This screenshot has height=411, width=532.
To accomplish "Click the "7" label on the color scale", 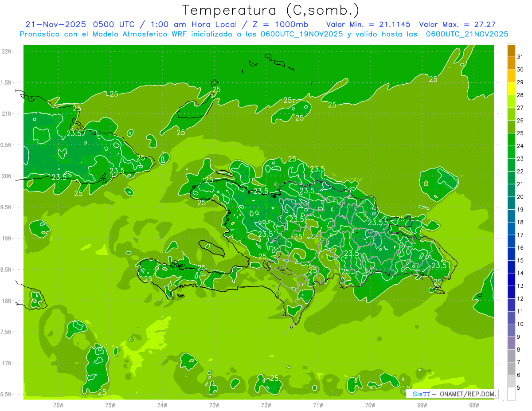I will 519,363.
